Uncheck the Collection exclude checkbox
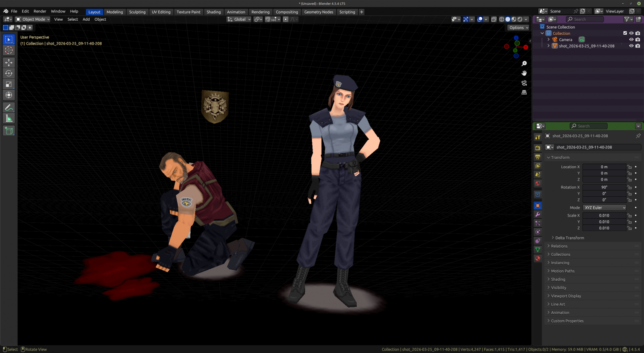 click(625, 33)
